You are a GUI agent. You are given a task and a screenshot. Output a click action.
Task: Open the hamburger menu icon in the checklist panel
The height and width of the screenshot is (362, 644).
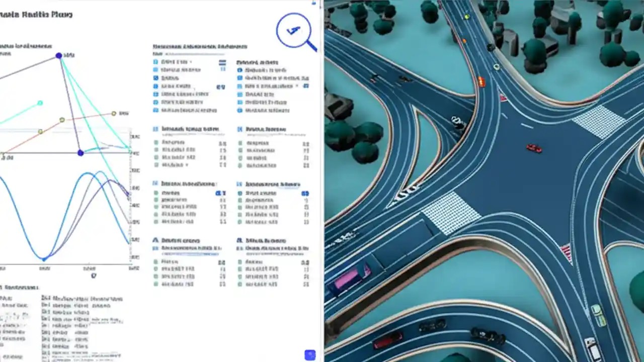pos(222,63)
